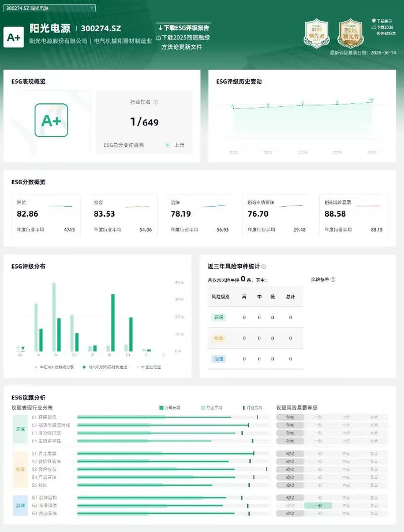The image size is (404, 532).
Task: Click the tallest light green bar at A-
Action: click(54, 317)
